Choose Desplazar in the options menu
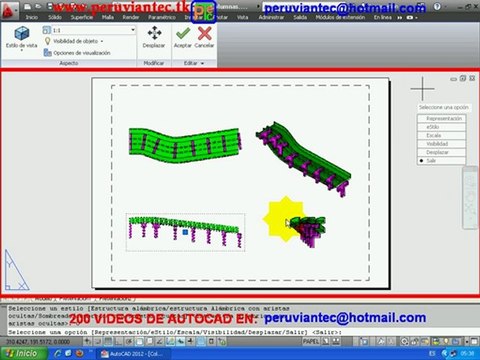This screenshot has height=360, width=480. [441, 152]
